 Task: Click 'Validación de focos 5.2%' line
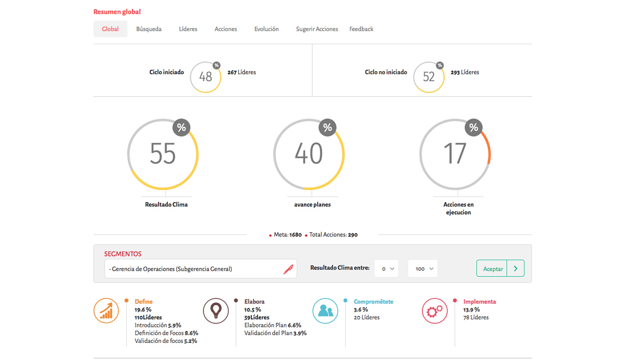(x=166, y=341)
